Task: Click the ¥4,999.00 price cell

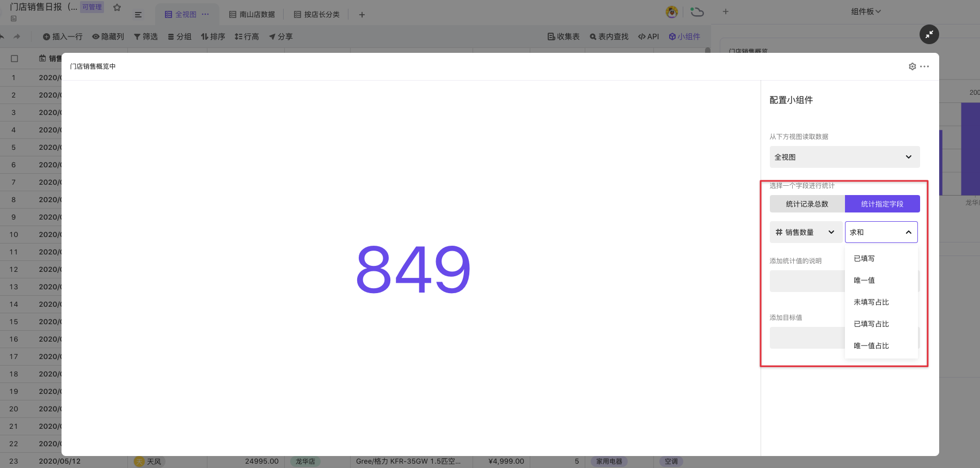Action: (501, 461)
